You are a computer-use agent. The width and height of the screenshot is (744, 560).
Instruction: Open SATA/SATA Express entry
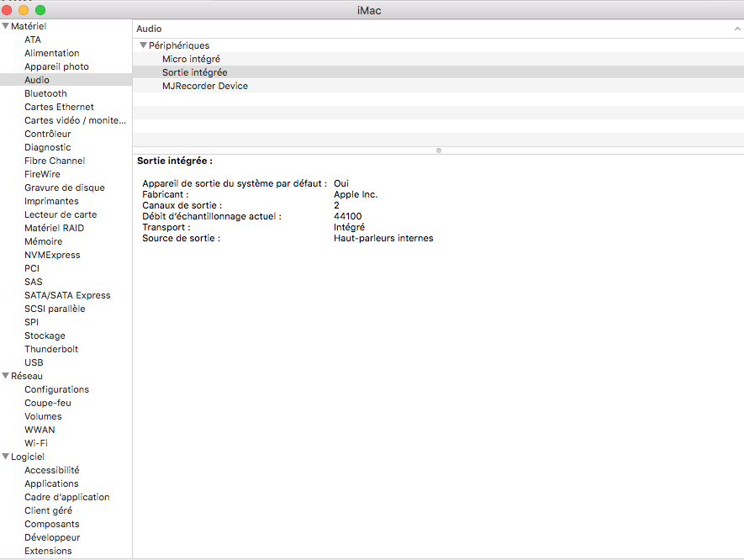[x=67, y=295]
